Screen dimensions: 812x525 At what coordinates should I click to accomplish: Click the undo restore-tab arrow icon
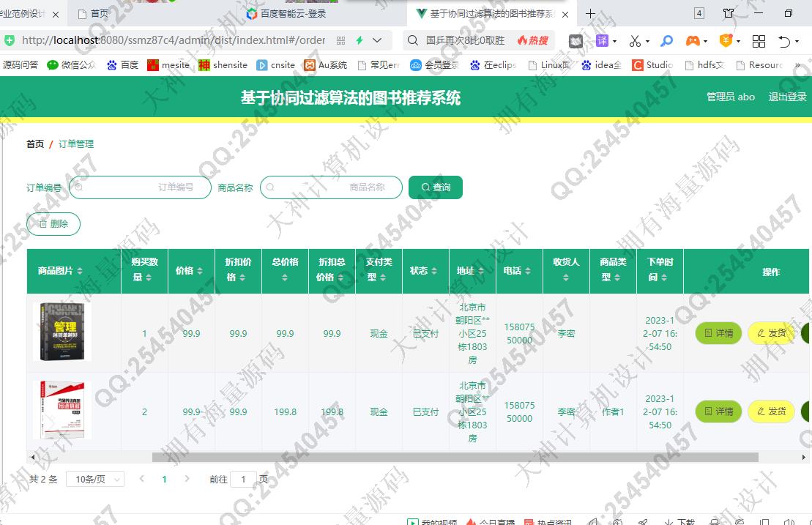[785, 41]
